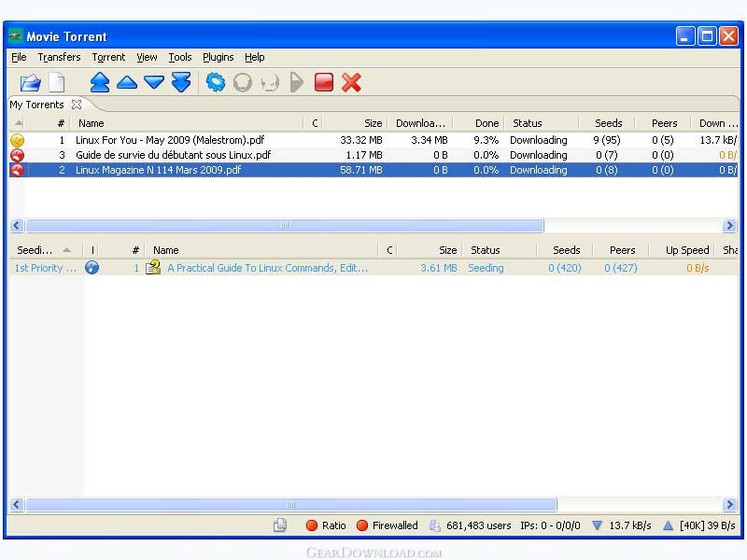Click the Ratio status indicator

(x=326, y=525)
